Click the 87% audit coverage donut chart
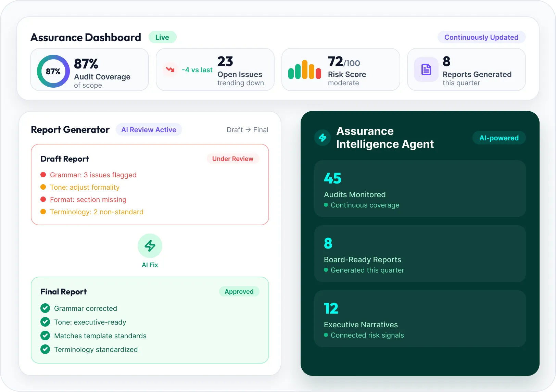 pyautogui.click(x=53, y=71)
